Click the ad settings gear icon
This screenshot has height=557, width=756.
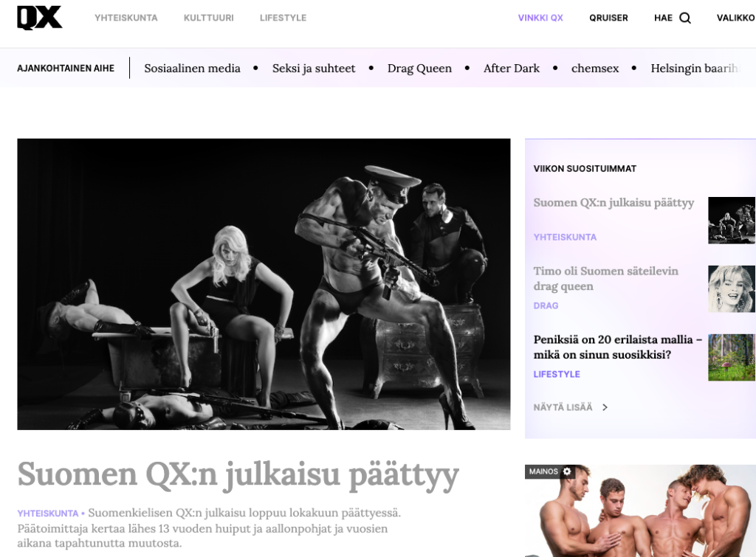click(567, 471)
